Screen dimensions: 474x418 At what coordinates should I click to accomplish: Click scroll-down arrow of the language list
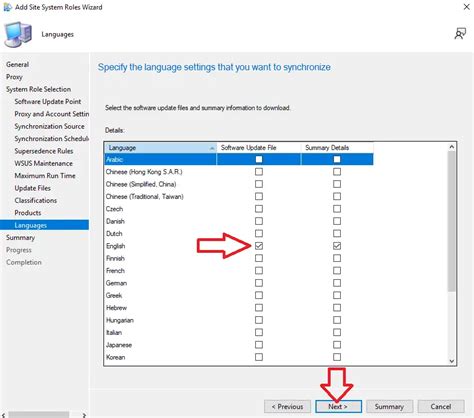pos(452,361)
